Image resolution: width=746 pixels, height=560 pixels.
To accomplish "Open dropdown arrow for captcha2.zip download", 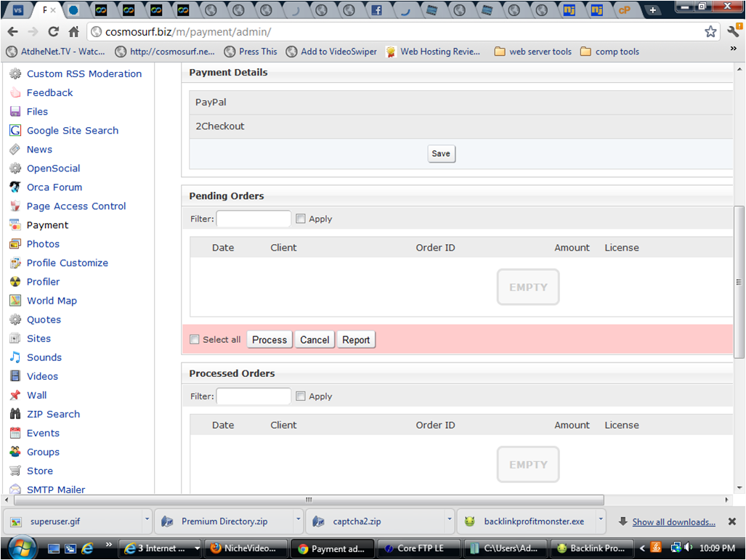I will click(x=450, y=521).
